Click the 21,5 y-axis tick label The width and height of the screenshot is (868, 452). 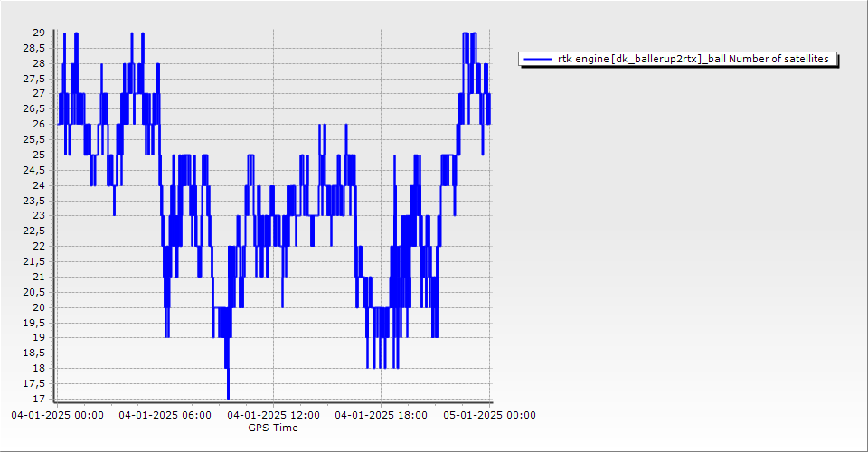[x=34, y=261]
